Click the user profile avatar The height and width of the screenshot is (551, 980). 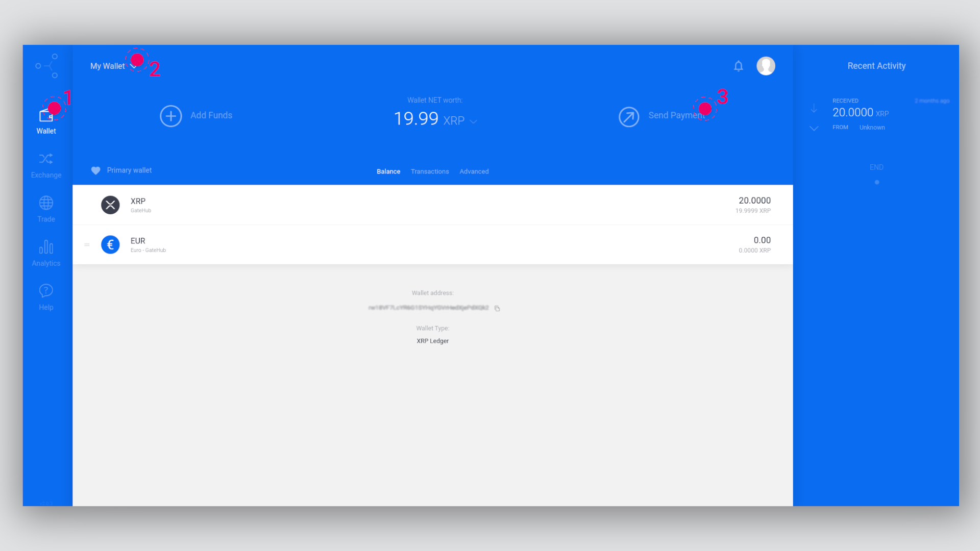(x=766, y=65)
